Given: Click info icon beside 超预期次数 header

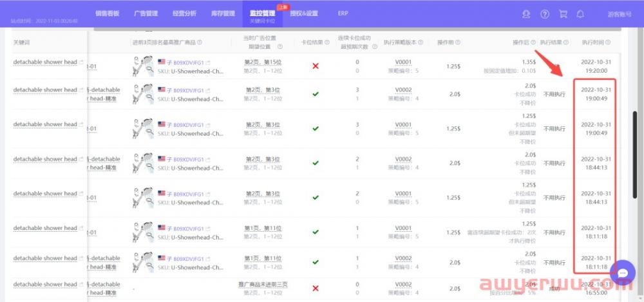Looking at the screenshot, I should 375,47.
